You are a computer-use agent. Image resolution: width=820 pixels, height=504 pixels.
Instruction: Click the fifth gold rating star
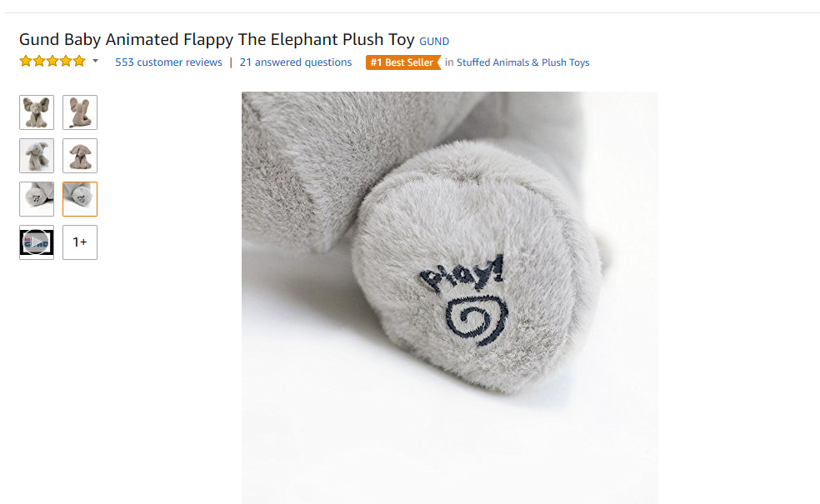[x=79, y=61]
